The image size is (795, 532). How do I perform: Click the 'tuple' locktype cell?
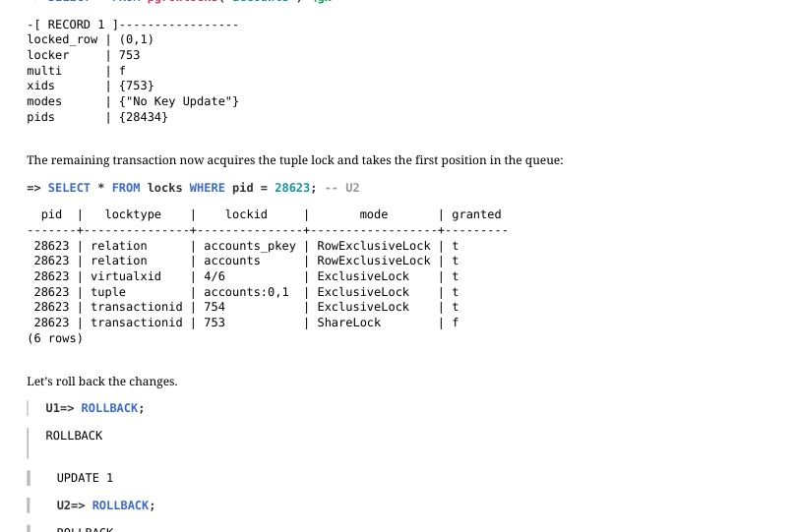[108, 292]
